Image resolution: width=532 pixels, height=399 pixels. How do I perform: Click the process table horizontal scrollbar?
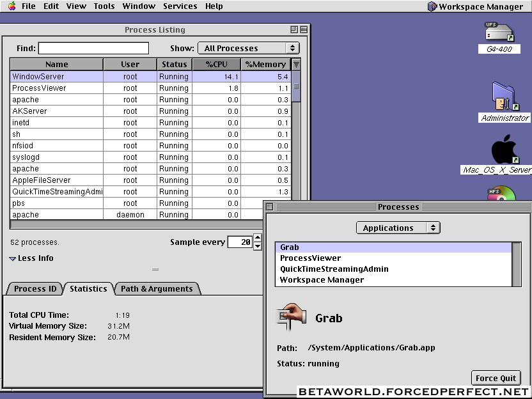(136, 224)
